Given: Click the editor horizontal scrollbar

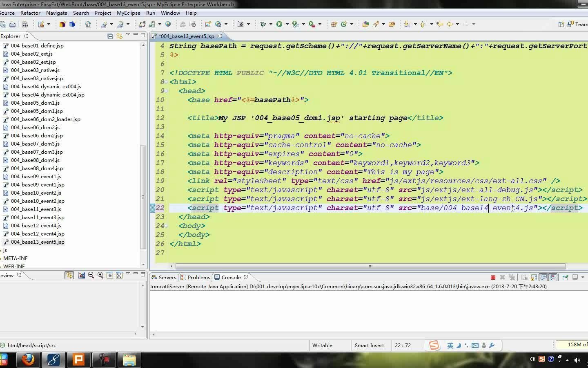Looking at the screenshot, I should coord(371,266).
